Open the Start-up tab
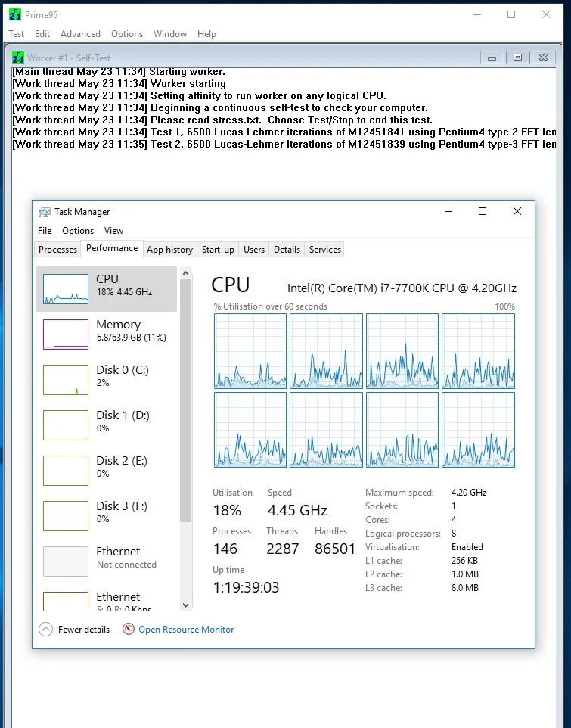This screenshot has width=571, height=728. tap(218, 249)
